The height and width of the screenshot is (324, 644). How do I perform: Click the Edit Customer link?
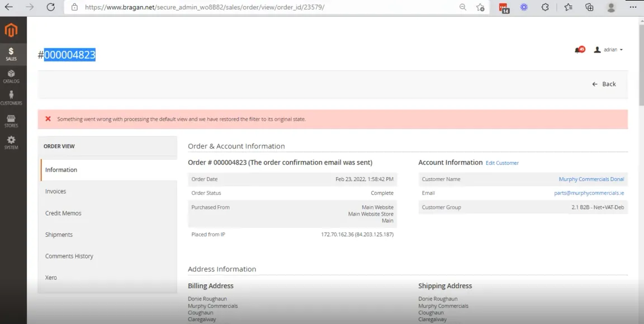502,163
